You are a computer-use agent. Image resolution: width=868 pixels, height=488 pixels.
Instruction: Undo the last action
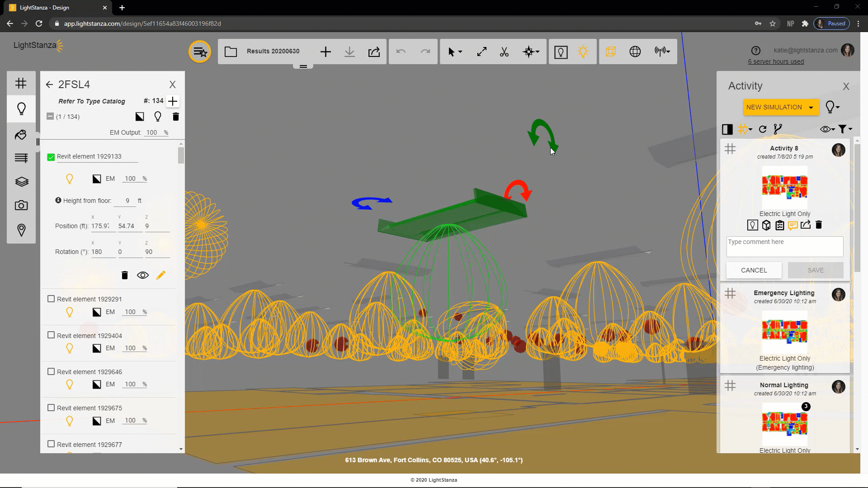[x=401, y=52]
